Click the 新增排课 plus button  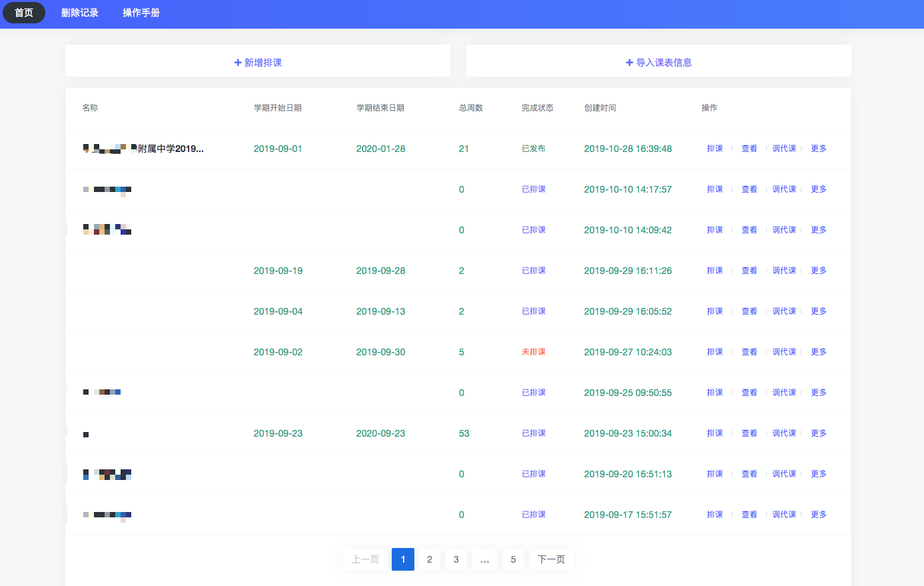258,63
